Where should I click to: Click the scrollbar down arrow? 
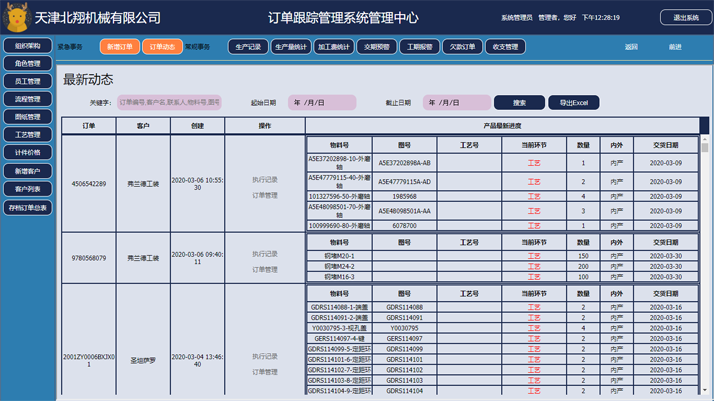point(705,390)
